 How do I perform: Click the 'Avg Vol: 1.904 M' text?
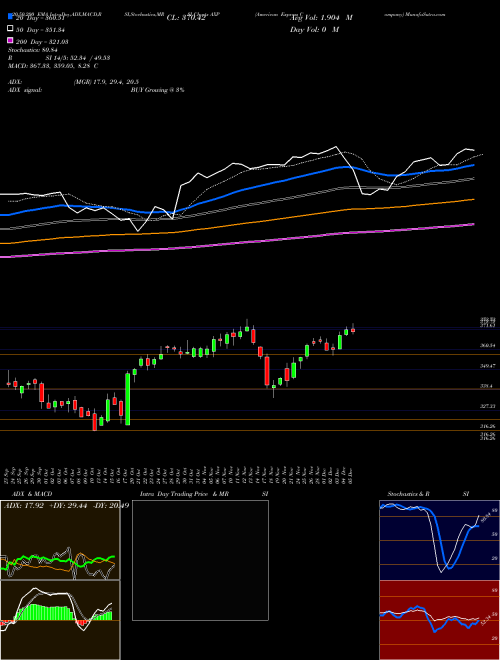322,18
